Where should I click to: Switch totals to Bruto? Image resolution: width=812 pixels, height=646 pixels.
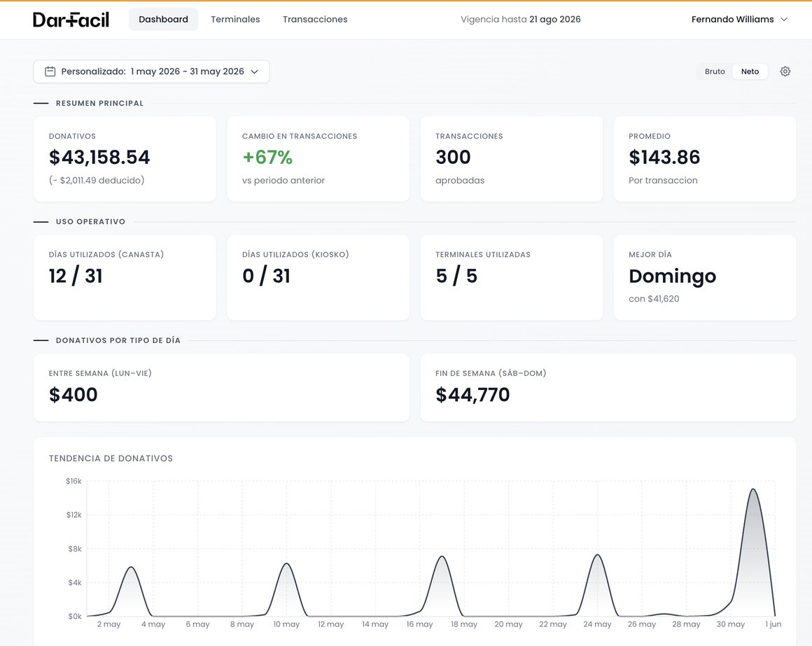coord(715,71)
